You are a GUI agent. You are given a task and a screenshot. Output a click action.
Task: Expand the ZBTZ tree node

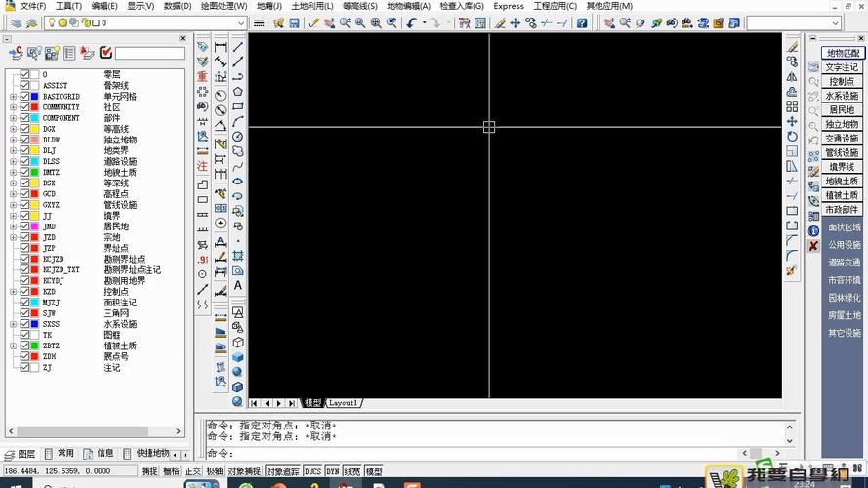point(14,346)
